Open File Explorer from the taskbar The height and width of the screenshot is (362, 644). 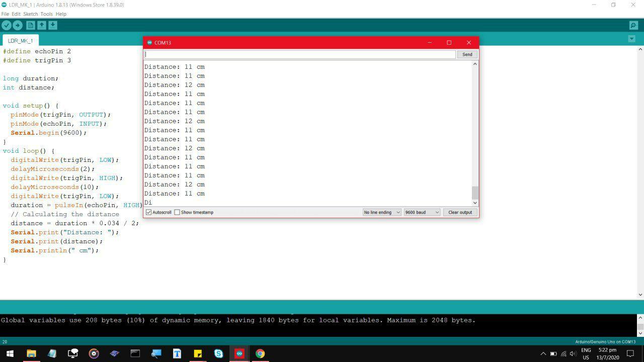[31, 353]
